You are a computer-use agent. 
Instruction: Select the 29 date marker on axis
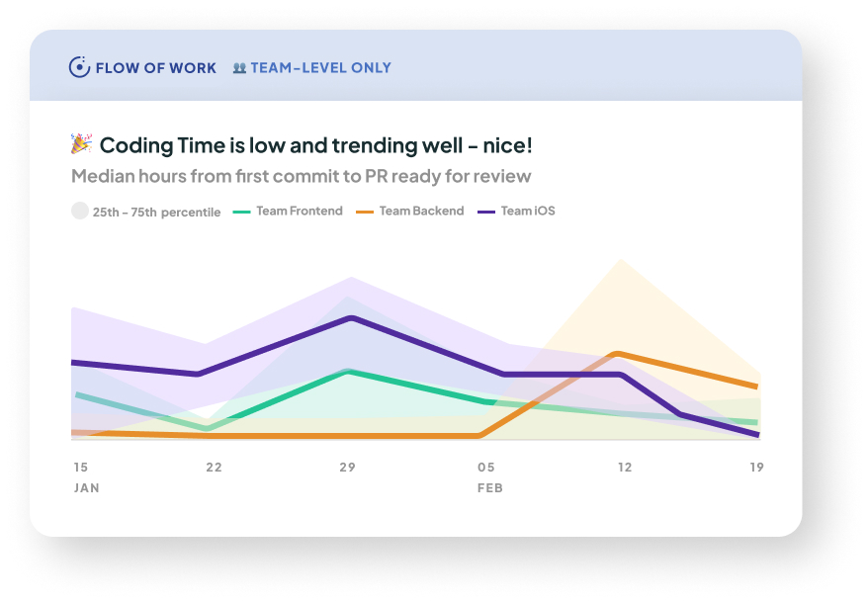(347, 468)
